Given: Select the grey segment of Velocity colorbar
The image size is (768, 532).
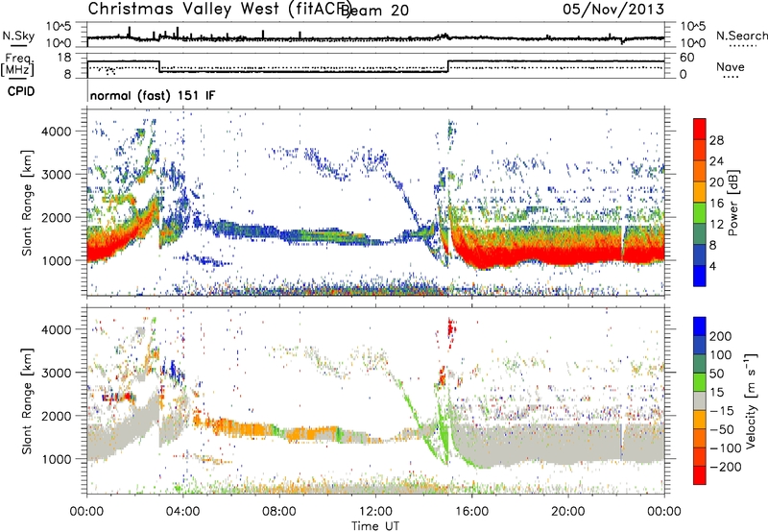Looking at the screenshot, I should pos(700,401).
